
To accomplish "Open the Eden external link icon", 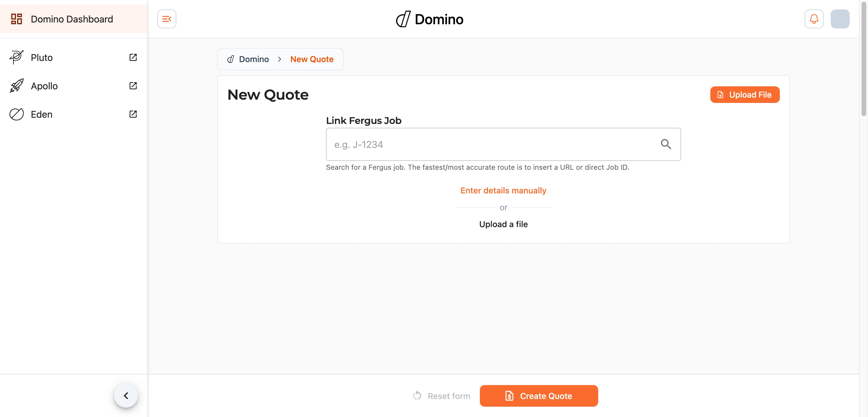I will point(133,114).
